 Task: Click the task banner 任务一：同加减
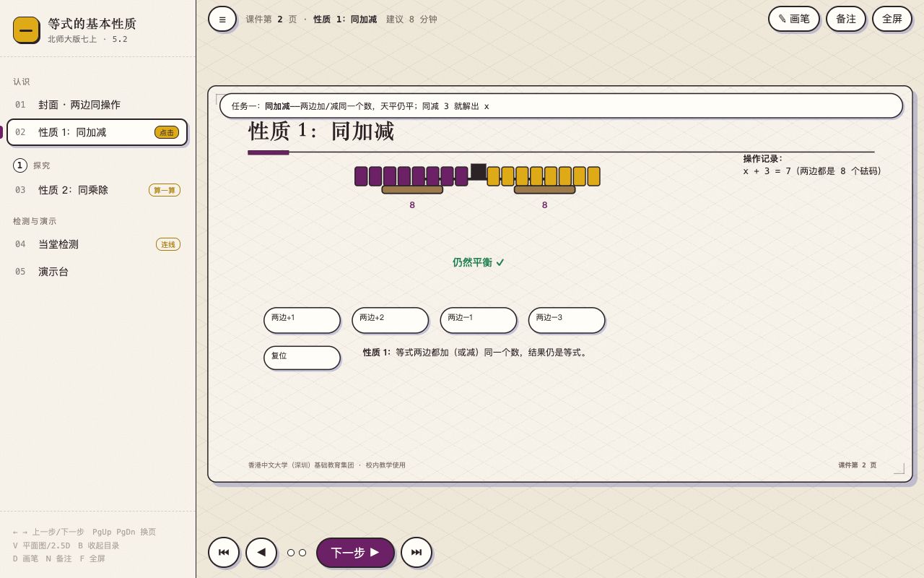561,105
